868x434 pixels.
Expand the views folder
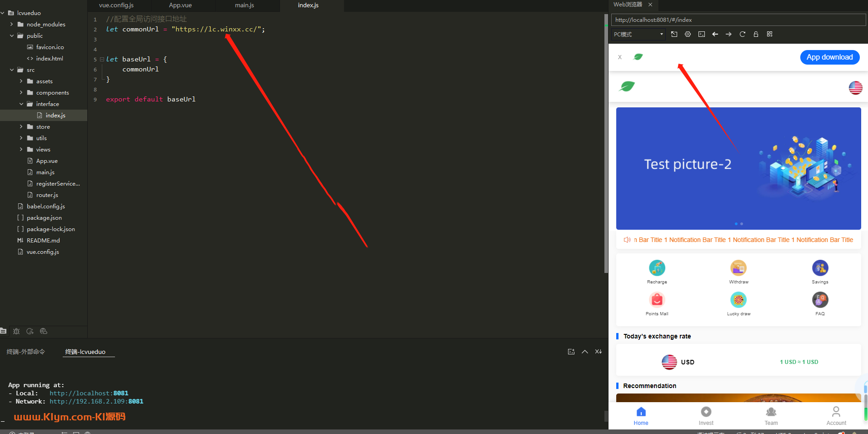pyautogui.click(x=21, y=149)
